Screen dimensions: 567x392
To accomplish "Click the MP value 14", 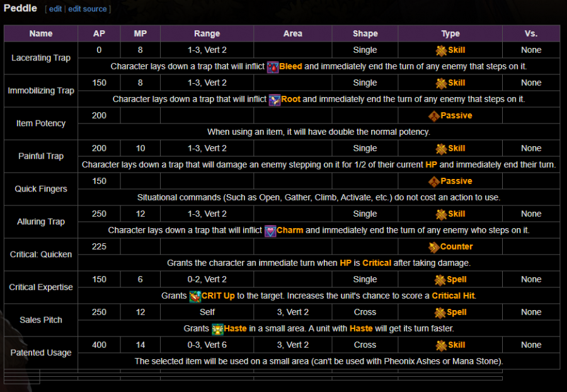I will 140,345.
